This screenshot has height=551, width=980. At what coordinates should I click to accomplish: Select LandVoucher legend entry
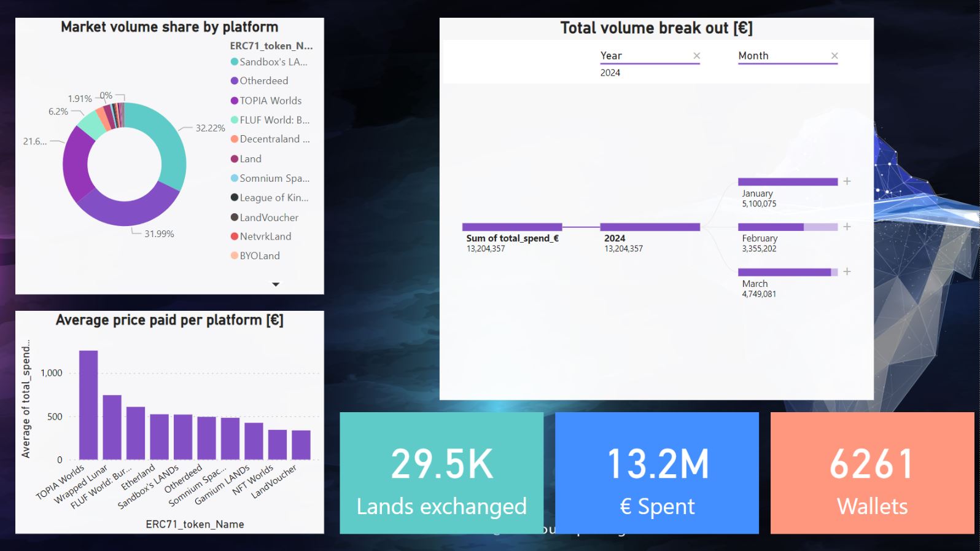coord(265,217)
